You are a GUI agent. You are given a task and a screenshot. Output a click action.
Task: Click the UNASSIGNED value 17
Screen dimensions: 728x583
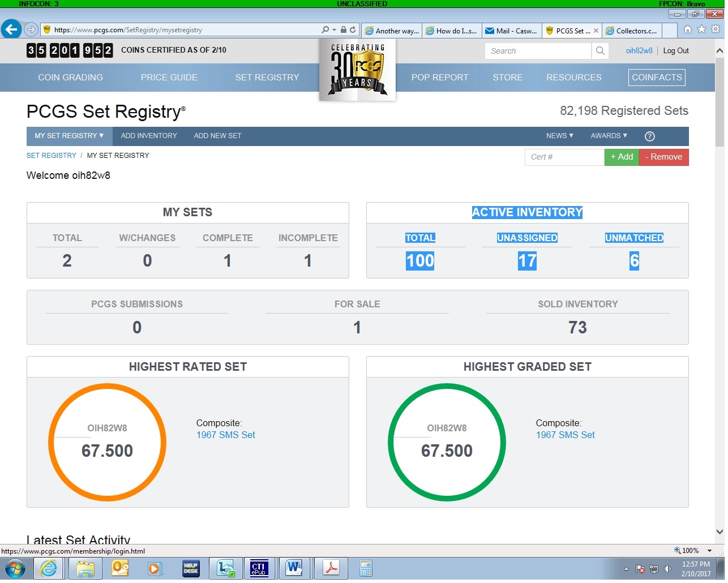[527, 261]
